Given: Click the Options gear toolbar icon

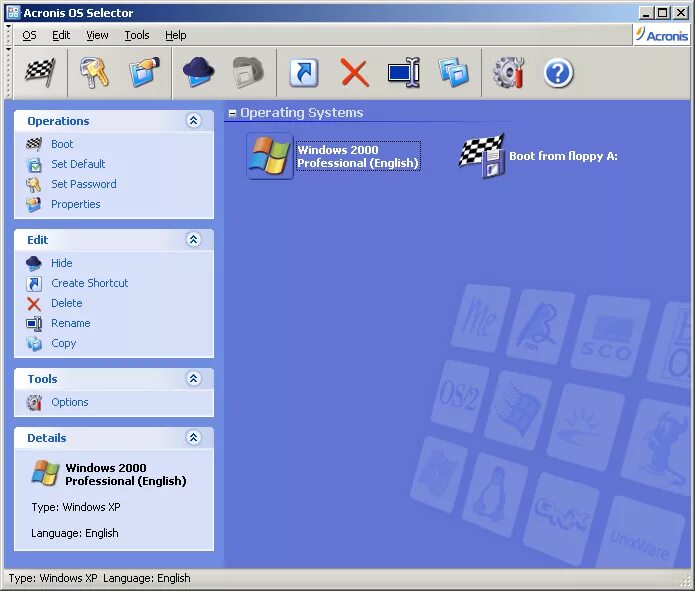Looking at the screenshot, I should [508, 73].
